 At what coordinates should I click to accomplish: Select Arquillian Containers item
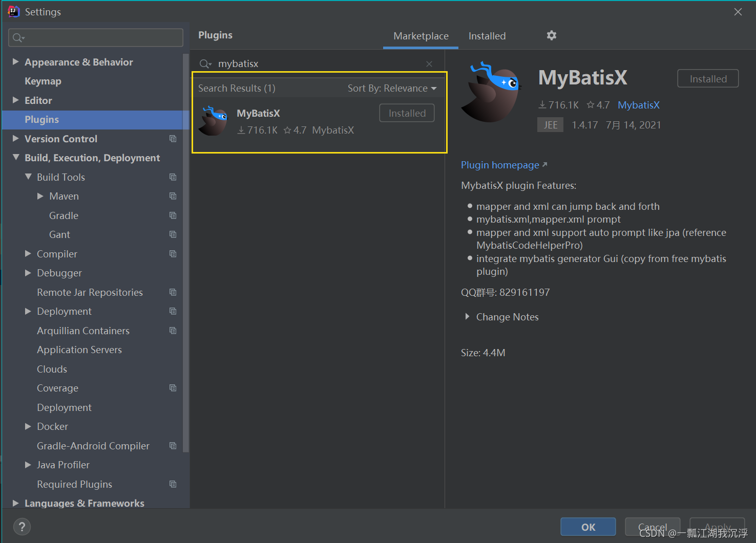point(83,331)
